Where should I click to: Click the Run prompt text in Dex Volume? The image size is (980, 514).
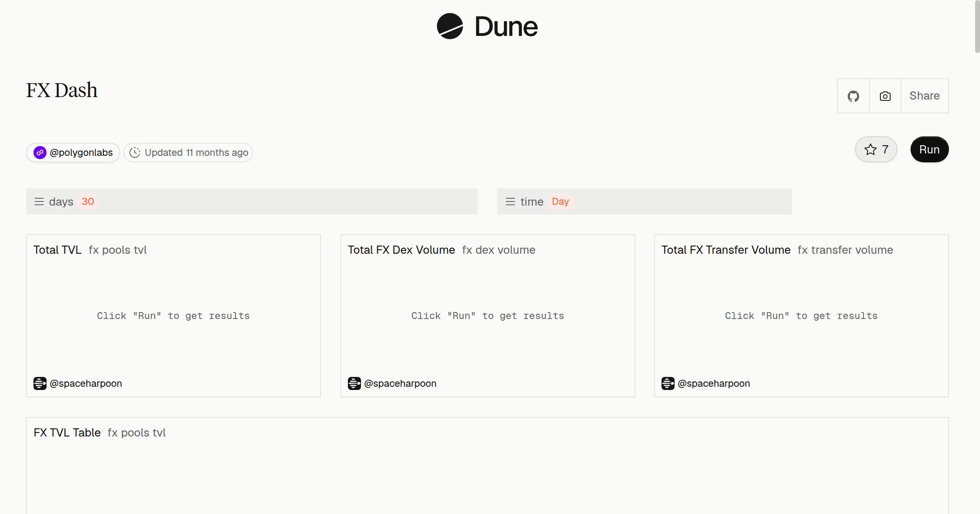488,316
